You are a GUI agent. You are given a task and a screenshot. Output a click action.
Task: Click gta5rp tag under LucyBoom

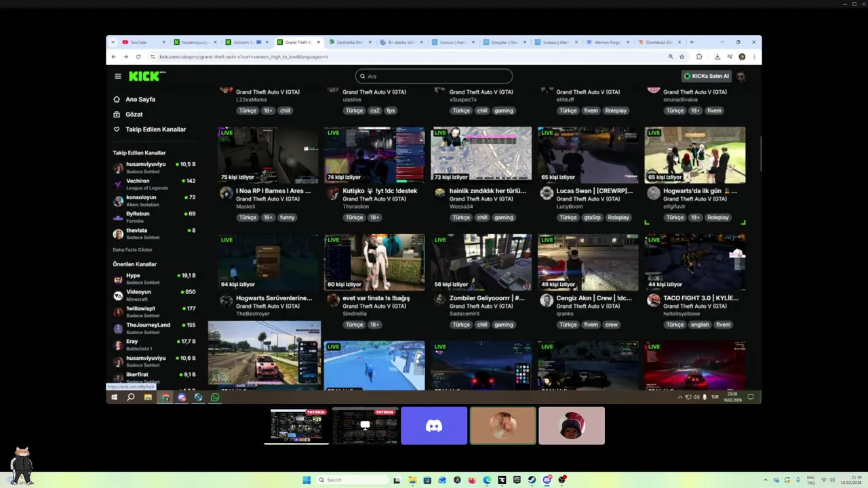[591, 218]
